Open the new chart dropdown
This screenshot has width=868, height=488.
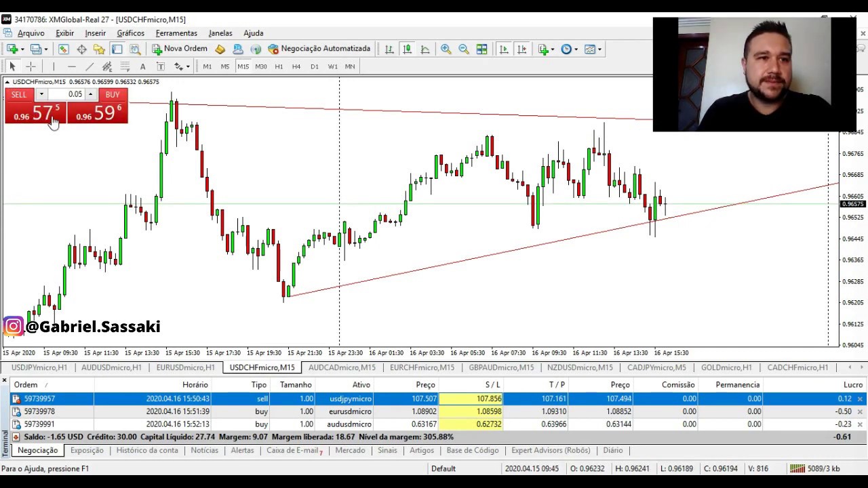click(x=15, y=49)
